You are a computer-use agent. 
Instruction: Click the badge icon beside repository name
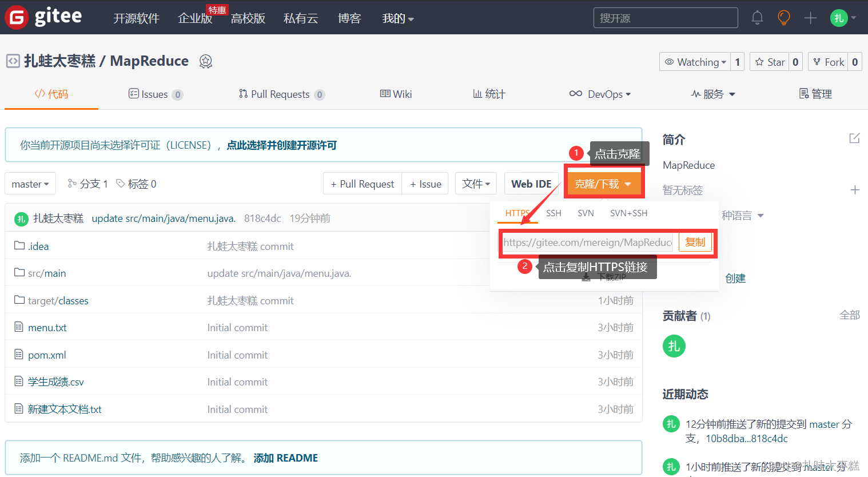pyautogui.click(x=205, y=61)
